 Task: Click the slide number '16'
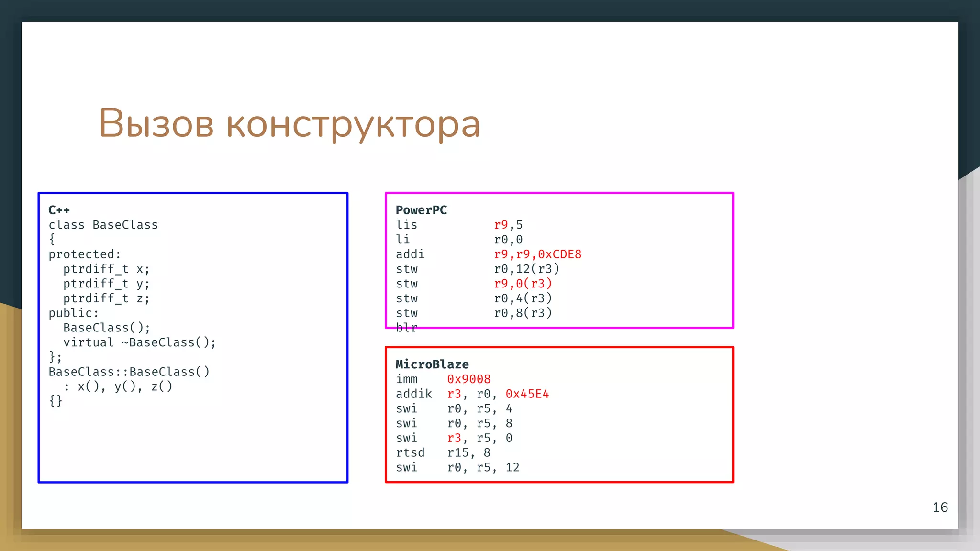click(940, 507)
